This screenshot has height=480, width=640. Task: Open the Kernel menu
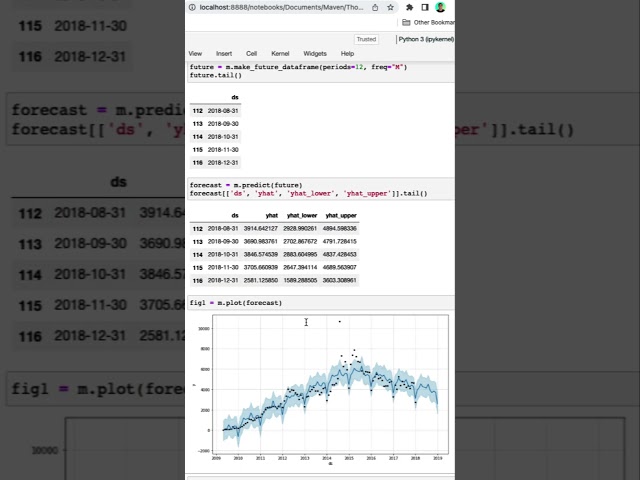[x=280, y=53]
